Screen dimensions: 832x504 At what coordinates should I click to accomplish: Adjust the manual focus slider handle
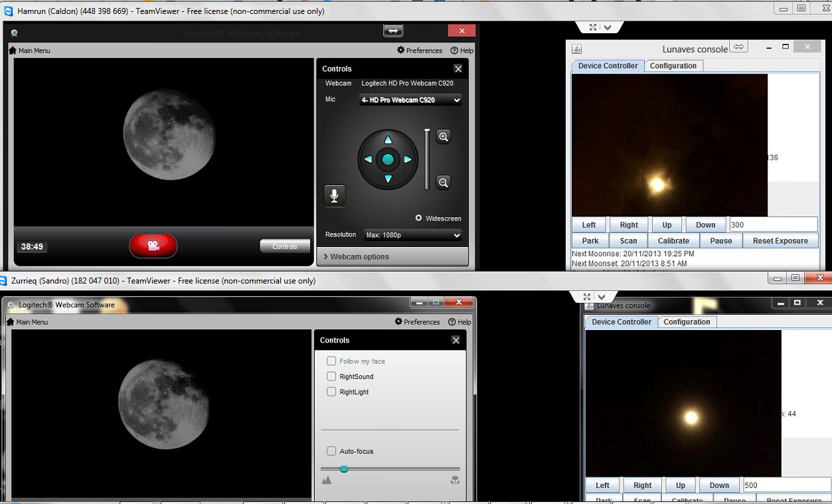pyautogui.click(x=344, y=469)
